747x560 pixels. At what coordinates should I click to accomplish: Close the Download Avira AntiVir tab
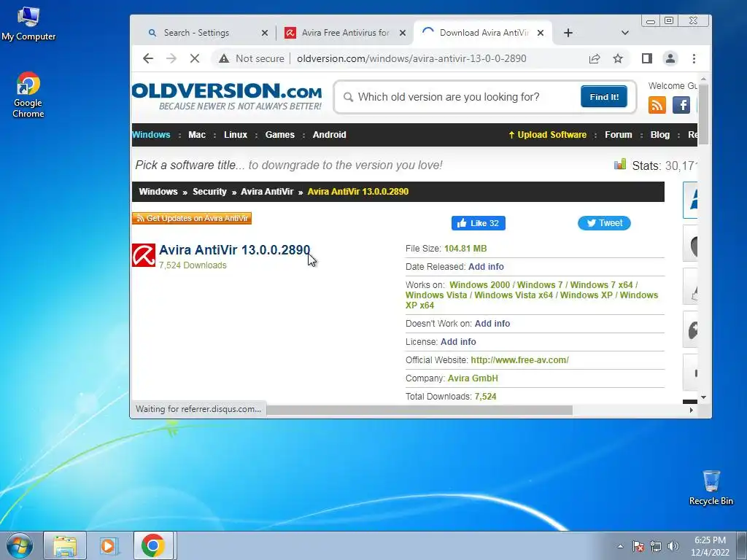click(541, 33)
